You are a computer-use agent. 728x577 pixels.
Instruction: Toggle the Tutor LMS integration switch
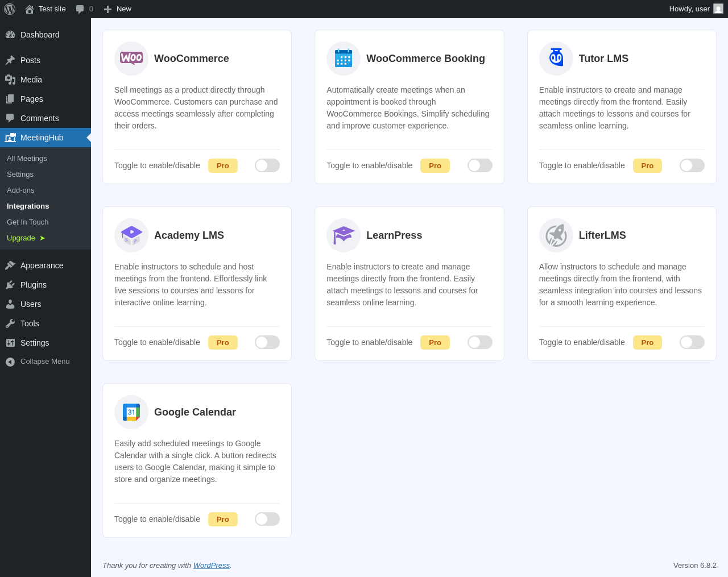point(692,165)
